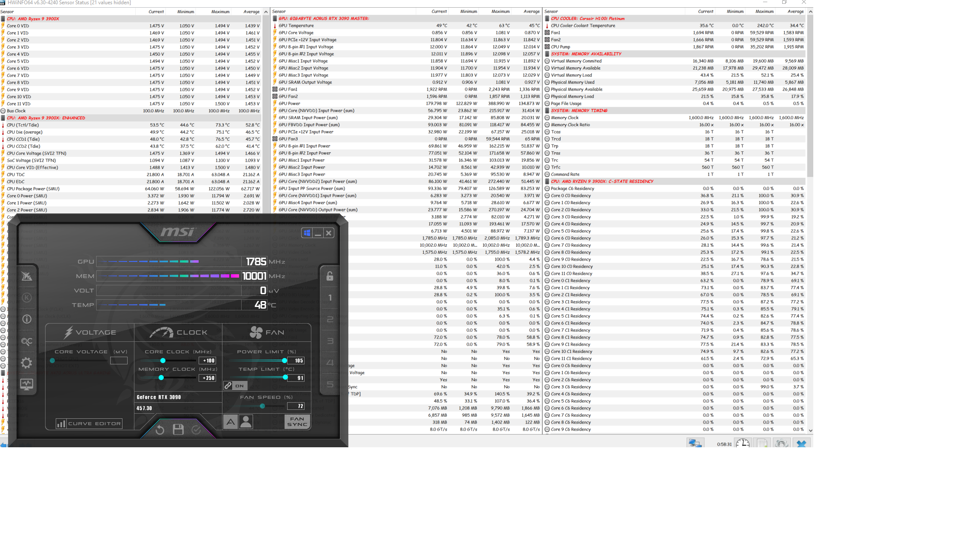Click the CPU Cooler Coolant Temperature icon
The width and height of the screenshot is (980, 551).
point(547,26)
